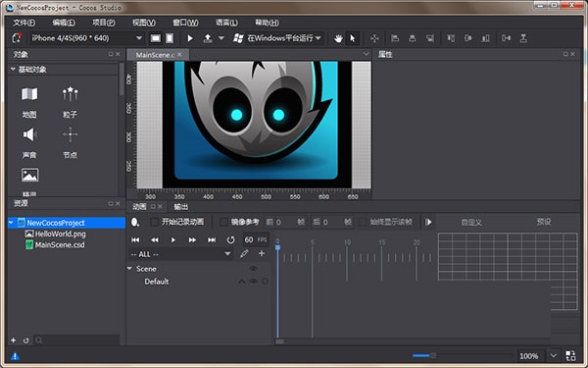The width and height of the screenshot is (588, 368).
Task: Collapse the Scene timeline row
Action: pos(129,269)
